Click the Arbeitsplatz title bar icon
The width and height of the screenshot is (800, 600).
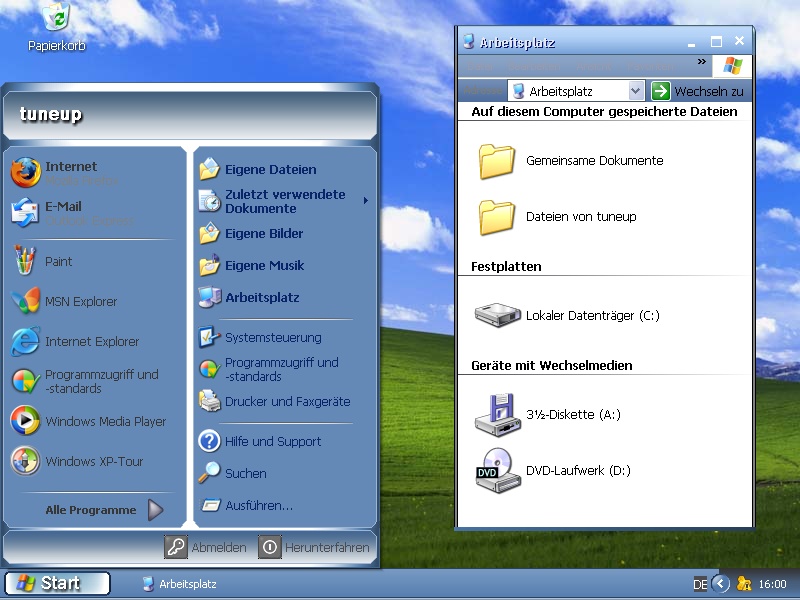[x=469, y=42]
